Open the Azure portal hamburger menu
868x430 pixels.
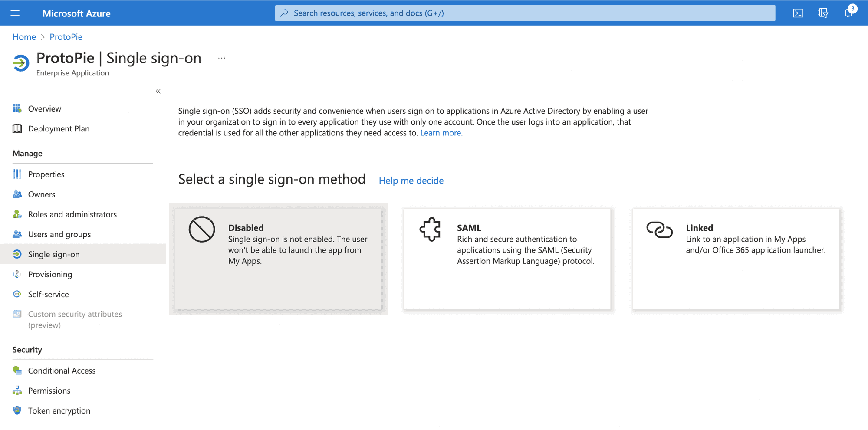[15, 13]
